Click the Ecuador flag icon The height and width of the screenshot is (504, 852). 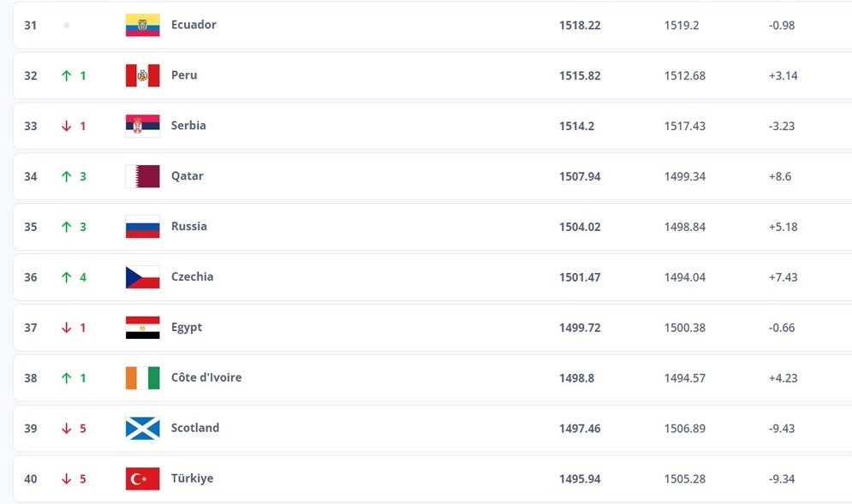click(x=142, y=25)
